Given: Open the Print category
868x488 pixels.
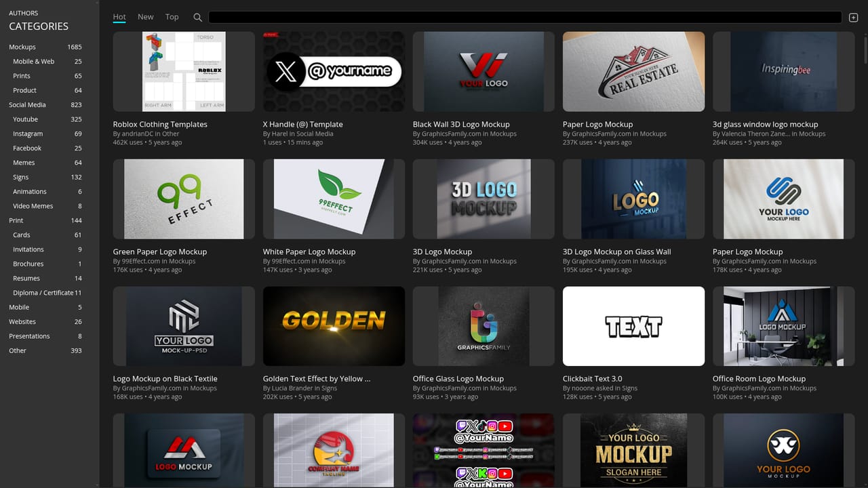Looking at the screenshot, I should click(45, 220).
